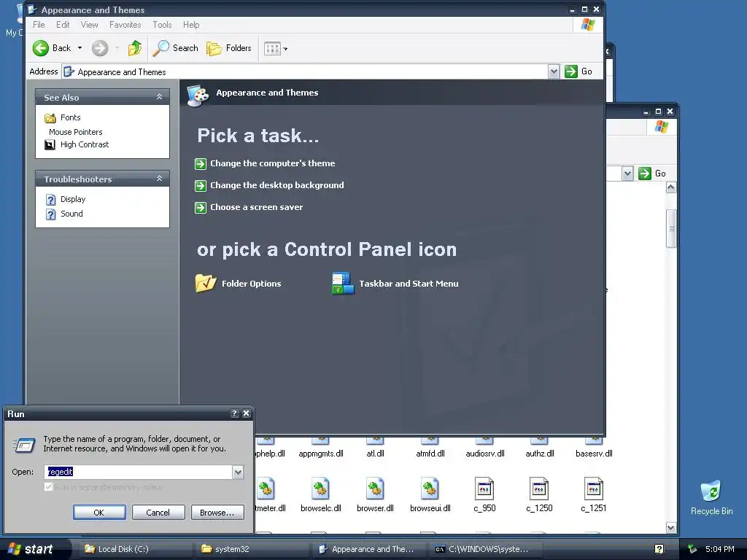The width and height of the screenshot is (747, 560).
Task: Select the atmfd.dll file label
Action: tap(430, 454)
